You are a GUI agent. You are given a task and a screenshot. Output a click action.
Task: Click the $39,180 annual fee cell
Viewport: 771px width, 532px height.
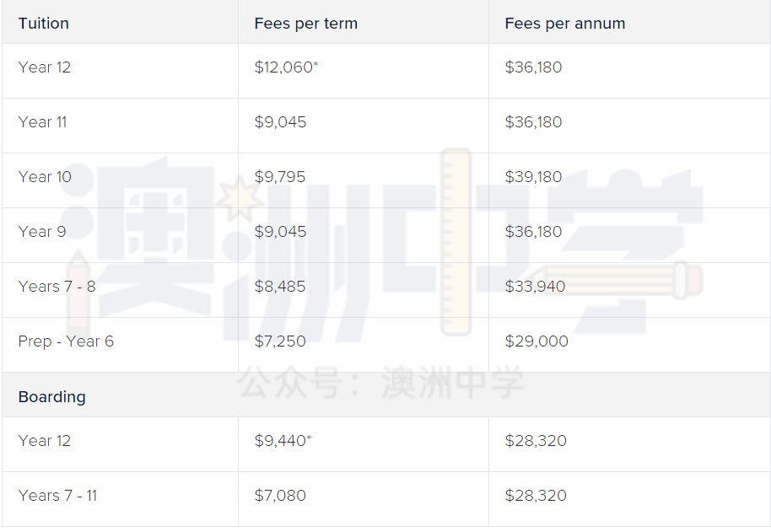(533, 177)
